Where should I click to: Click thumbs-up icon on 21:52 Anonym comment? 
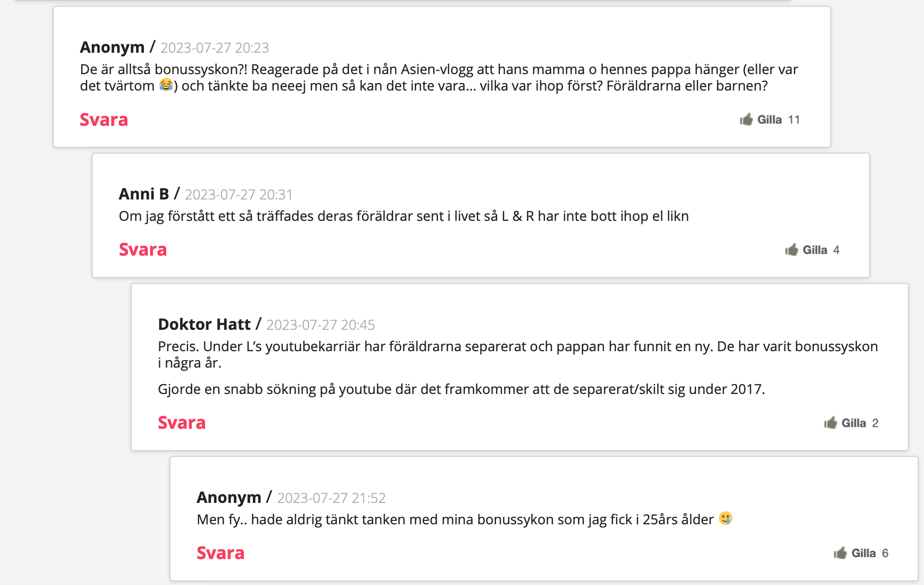[x=840, y=553]
